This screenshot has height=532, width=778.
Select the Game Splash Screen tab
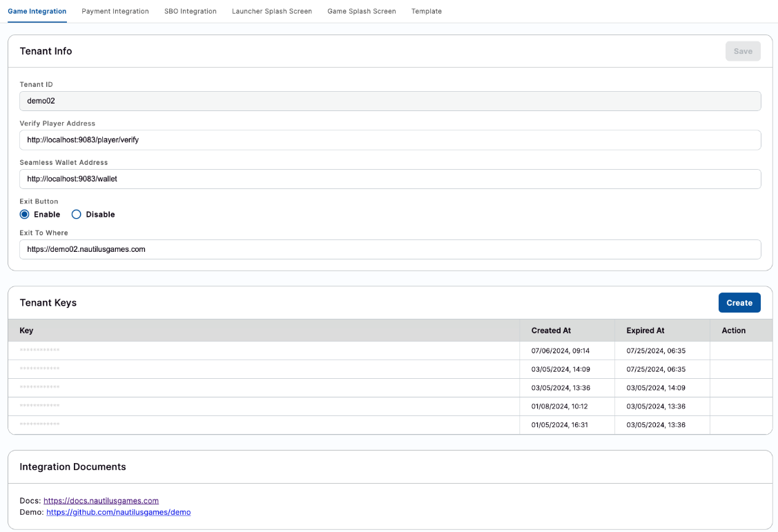(362, 12)
